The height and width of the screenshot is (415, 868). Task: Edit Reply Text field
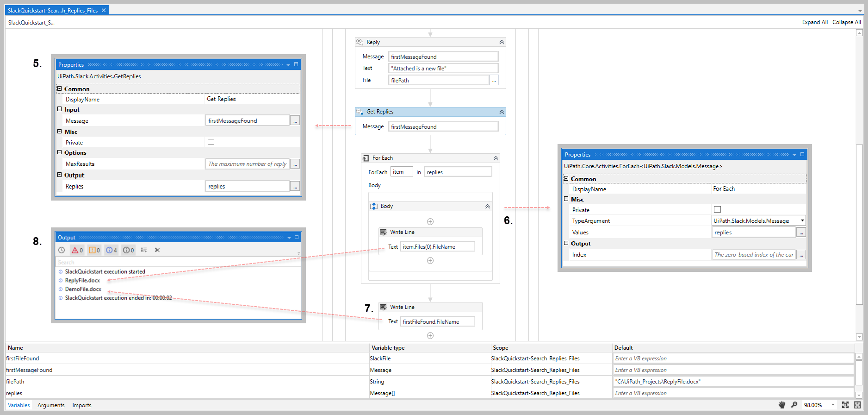pos(443,69)
